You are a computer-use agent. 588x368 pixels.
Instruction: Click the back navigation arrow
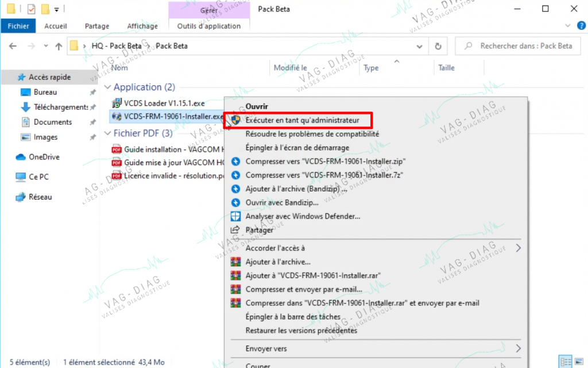pos(13,46)
